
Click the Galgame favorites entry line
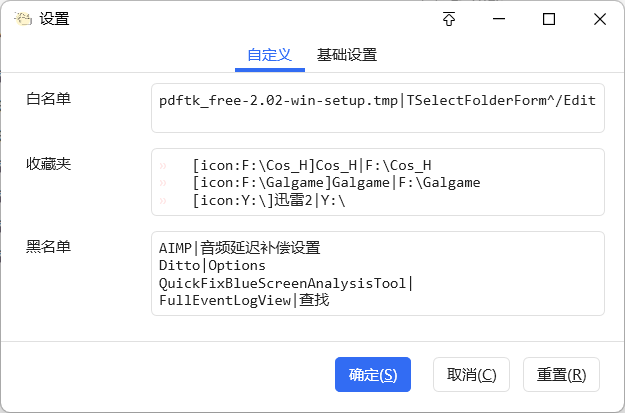[336, 183]
